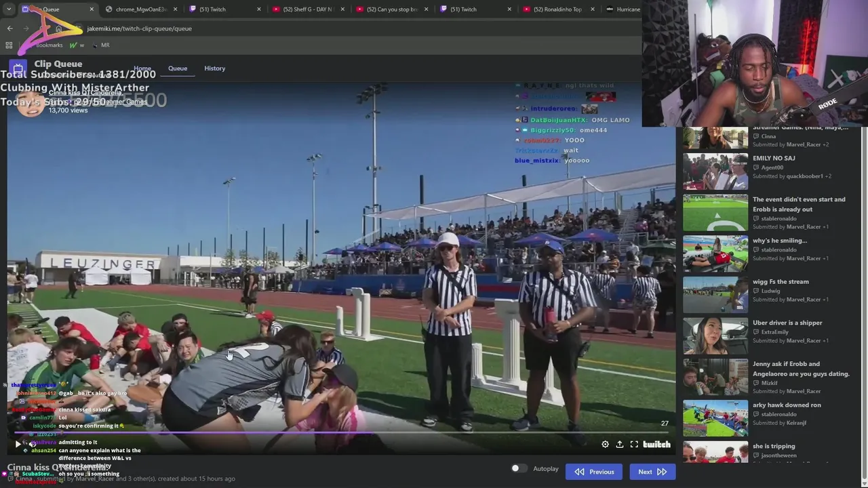This screenshot has height=488, width=868.
Task: Open 'EMILY NO SAJ' clip thumbnail
Action: 715,170
